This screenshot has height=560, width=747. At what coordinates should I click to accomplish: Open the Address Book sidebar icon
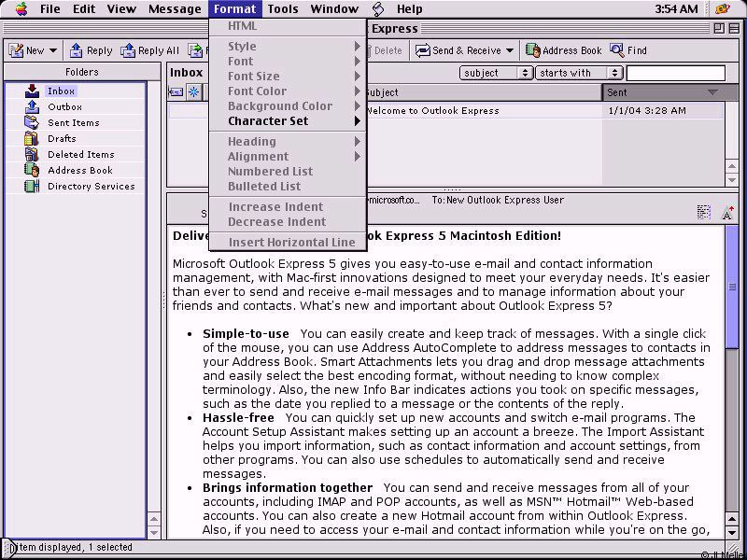[32, 170]
